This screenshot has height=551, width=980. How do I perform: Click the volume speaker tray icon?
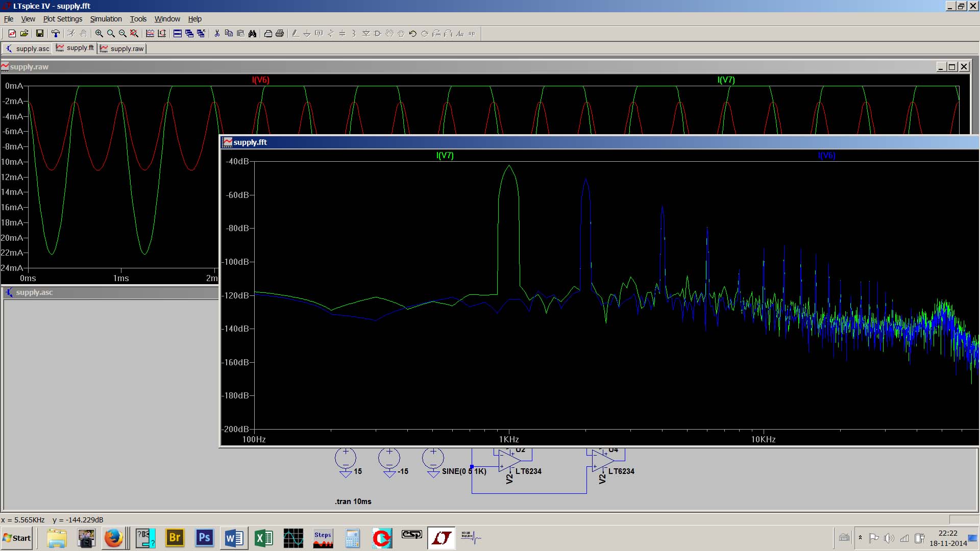pos(889,538)
